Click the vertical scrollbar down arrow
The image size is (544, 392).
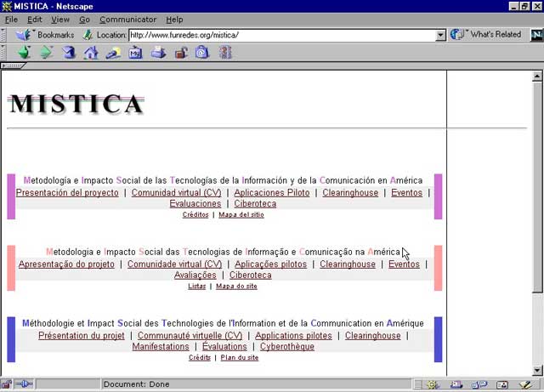pos(537,370)
